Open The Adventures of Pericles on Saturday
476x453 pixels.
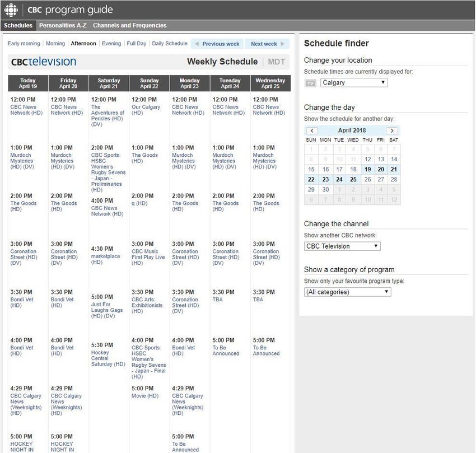pyautogui.click(x=108, y=116)
